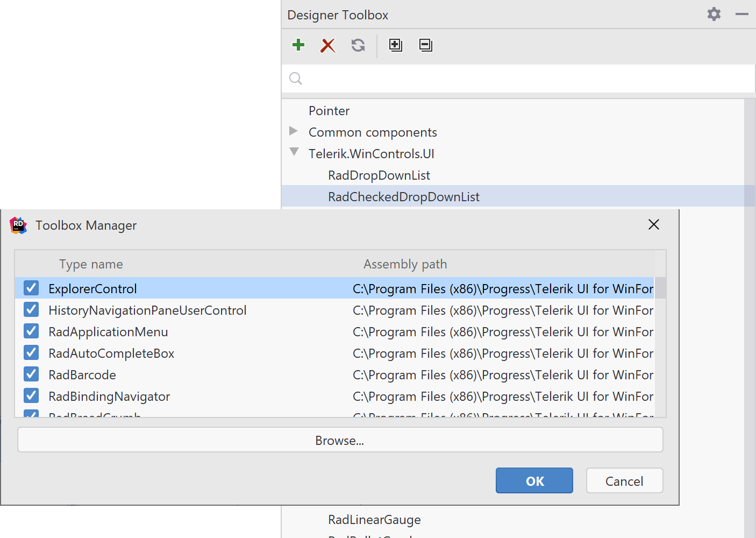Select RadLinearGauge in the toolbox
Image resolution: width=756 pixels, height=538 pixels.
[374, 520]
